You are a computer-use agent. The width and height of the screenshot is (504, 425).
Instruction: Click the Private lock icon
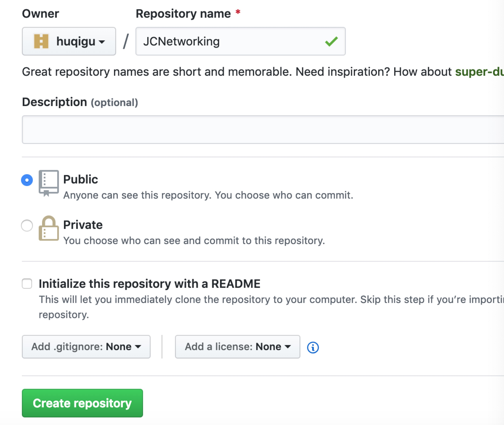pyautogui.click(x=49, y=228)
